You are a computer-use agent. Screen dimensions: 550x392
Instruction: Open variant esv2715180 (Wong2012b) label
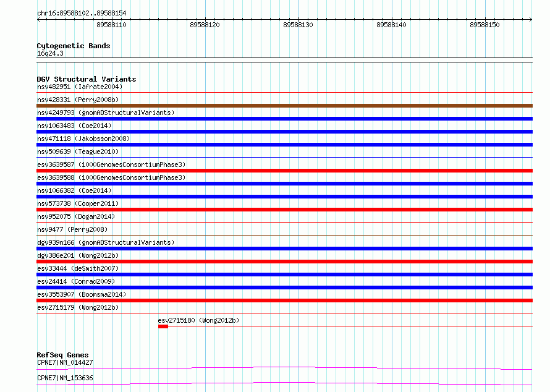tap(198, 320)
